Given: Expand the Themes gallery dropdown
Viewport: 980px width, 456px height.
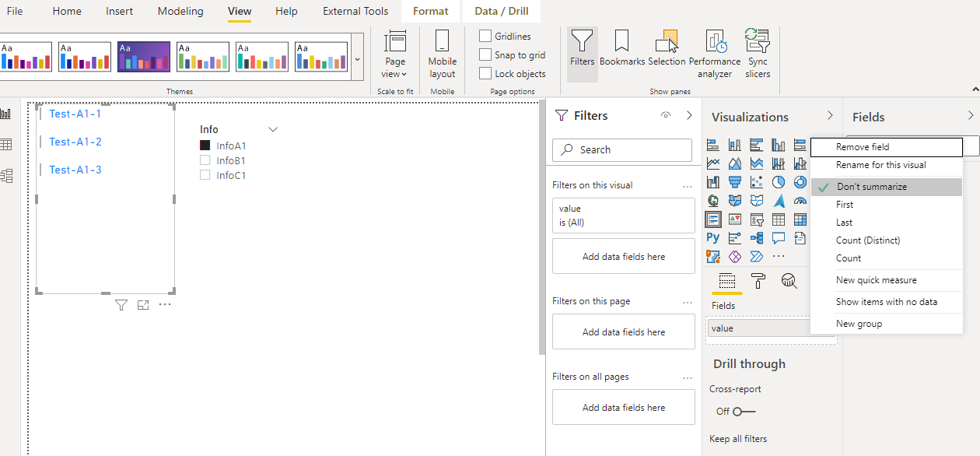Looking at the screenshot, I should (x=358, y=58).
